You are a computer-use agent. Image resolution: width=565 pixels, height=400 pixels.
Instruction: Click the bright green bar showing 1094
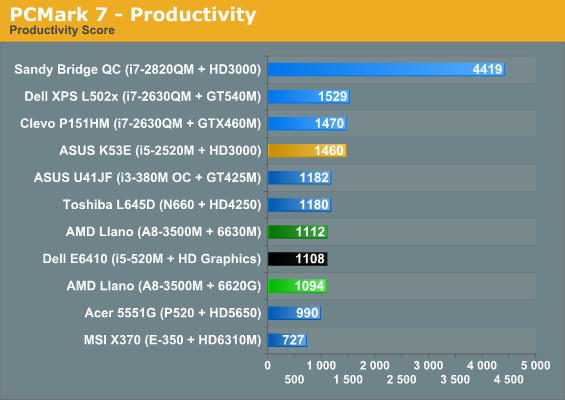pos(297,286)
